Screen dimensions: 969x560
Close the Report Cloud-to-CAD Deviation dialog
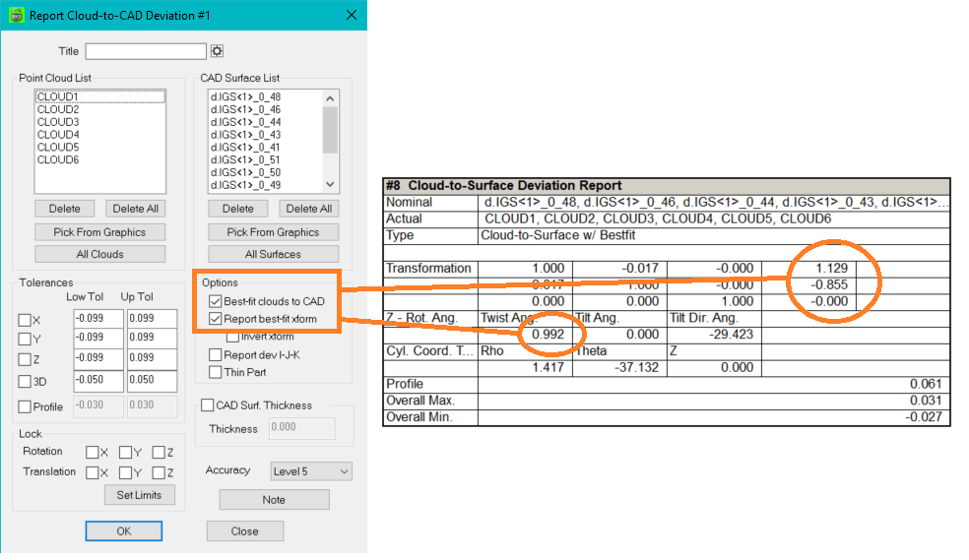click(352, 15)
